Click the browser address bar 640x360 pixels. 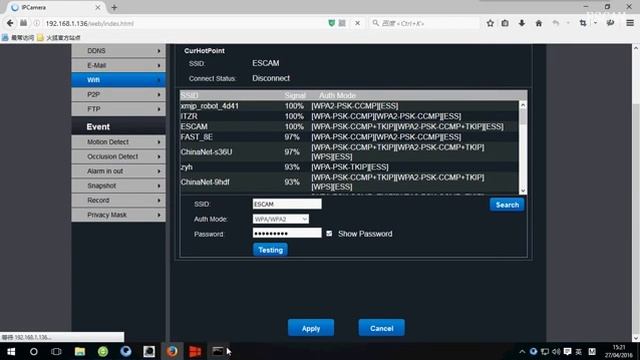(x=184, y=23)
